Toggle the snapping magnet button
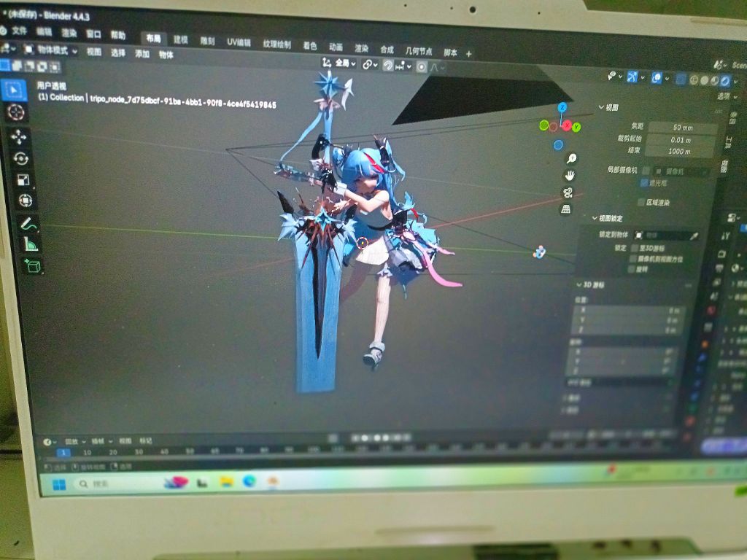Screen dimensions: 747x560 [x=388, y=66]
